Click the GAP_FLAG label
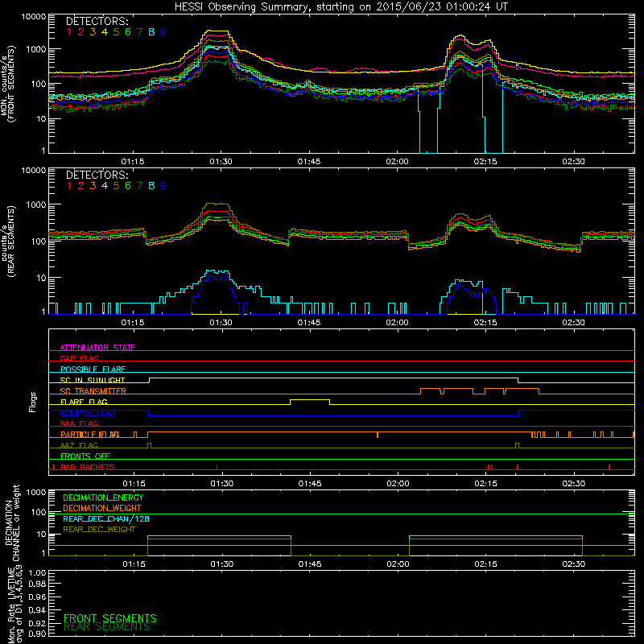 (79, 358)
